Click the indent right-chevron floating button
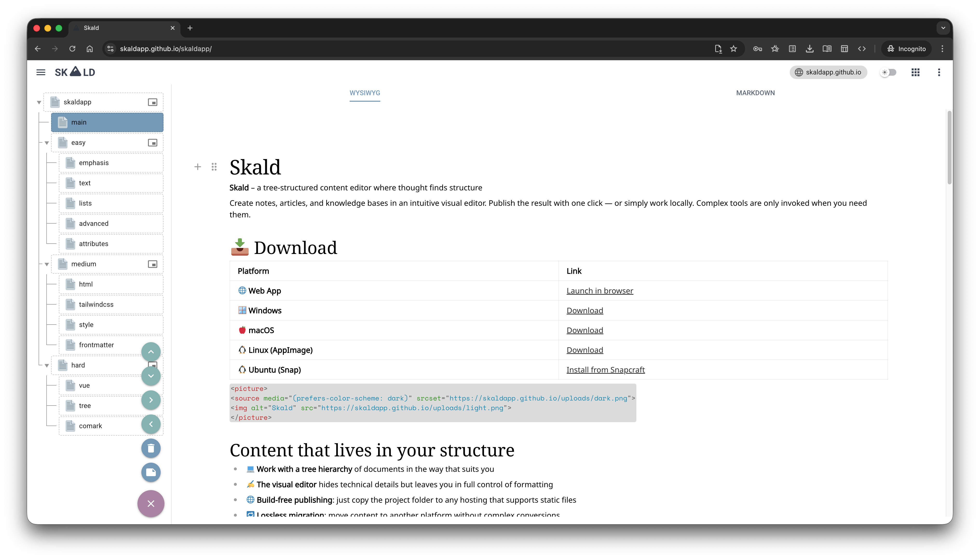 (x=151, y=400)
